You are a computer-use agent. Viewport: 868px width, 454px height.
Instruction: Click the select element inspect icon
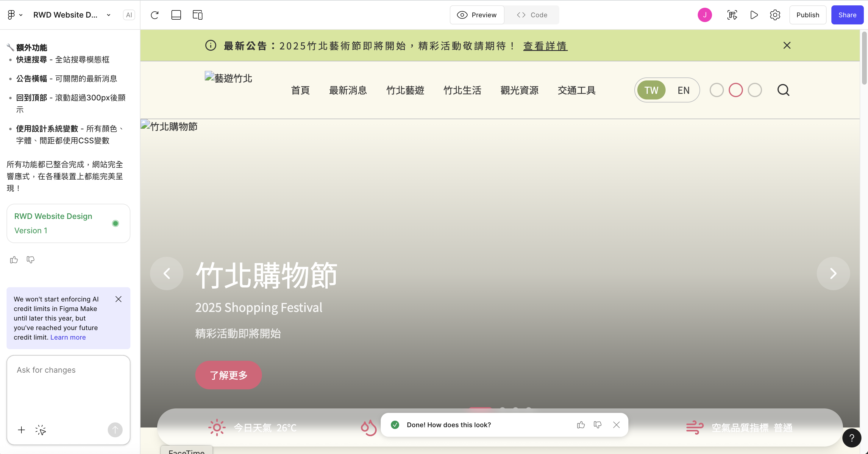click(732, 15)
